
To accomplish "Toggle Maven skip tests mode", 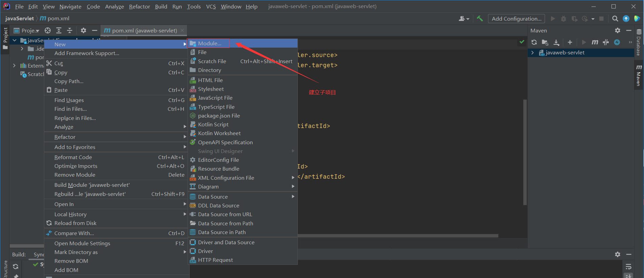I will pos(617,42).
